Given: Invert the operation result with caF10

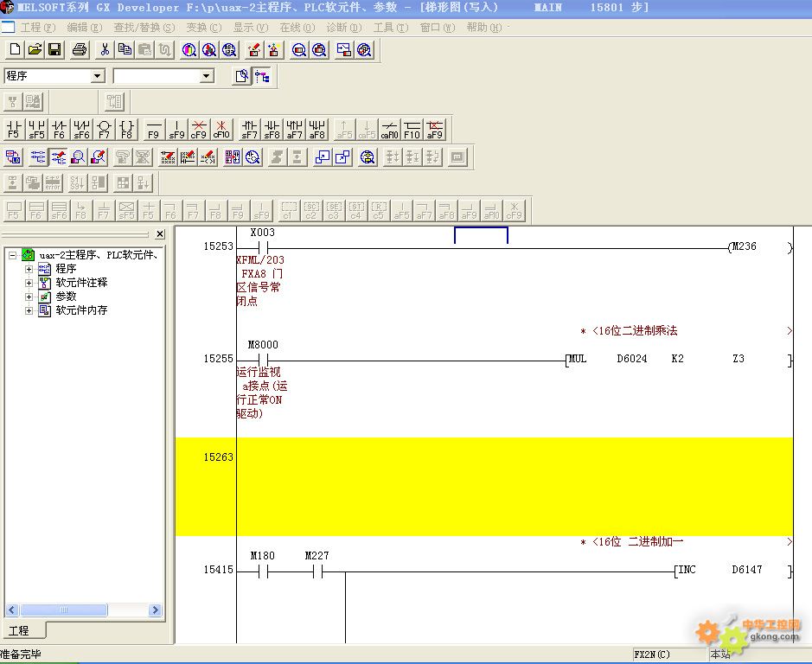Looking at the screenshot, I should click(x=389, y=130).
